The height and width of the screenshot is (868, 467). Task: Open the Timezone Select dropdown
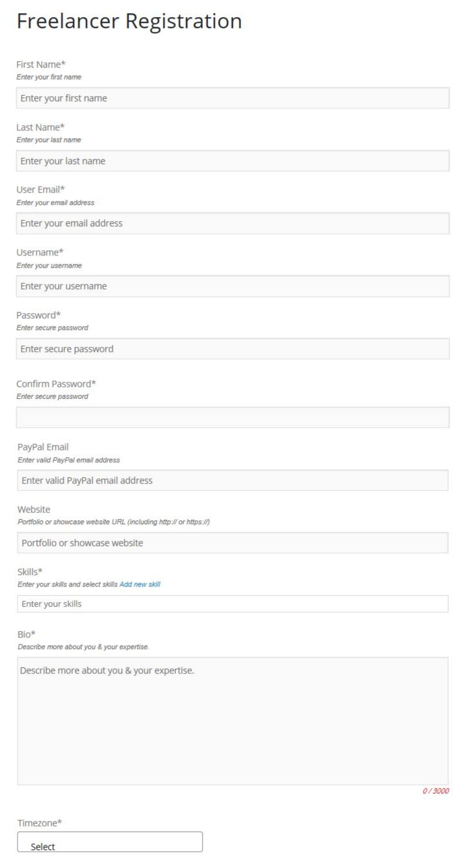(110, 842)
